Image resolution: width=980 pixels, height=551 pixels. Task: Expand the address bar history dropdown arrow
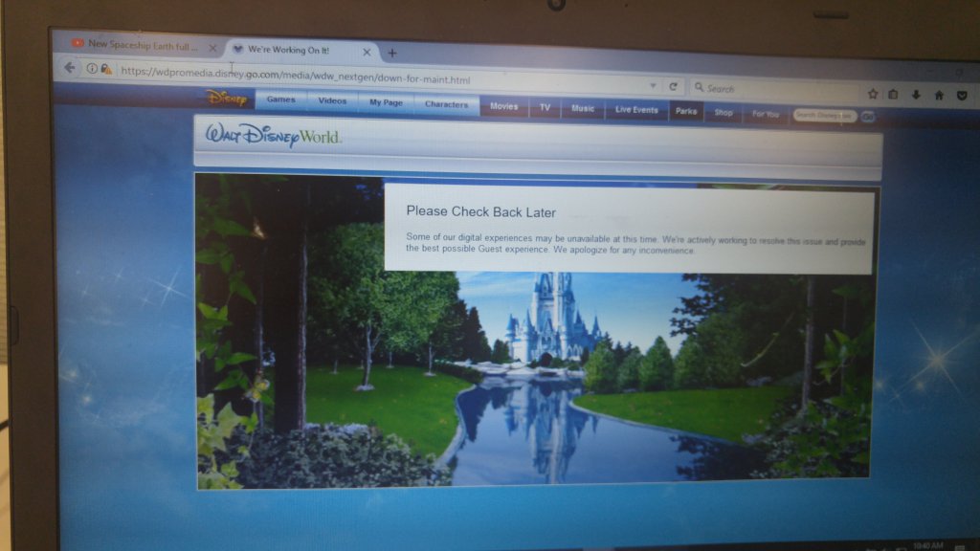tap(653, 85)
